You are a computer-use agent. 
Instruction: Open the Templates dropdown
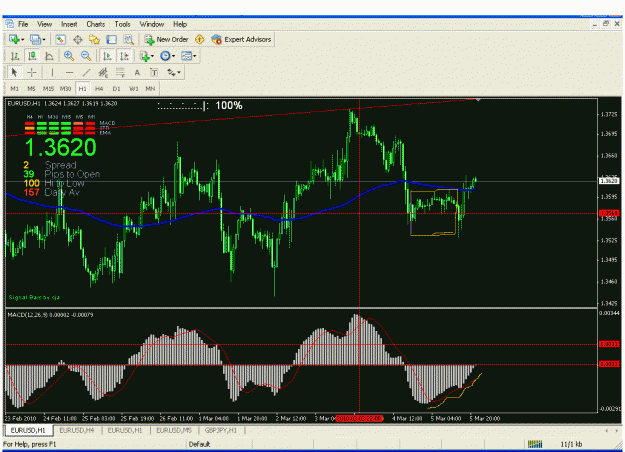point(189,56)
